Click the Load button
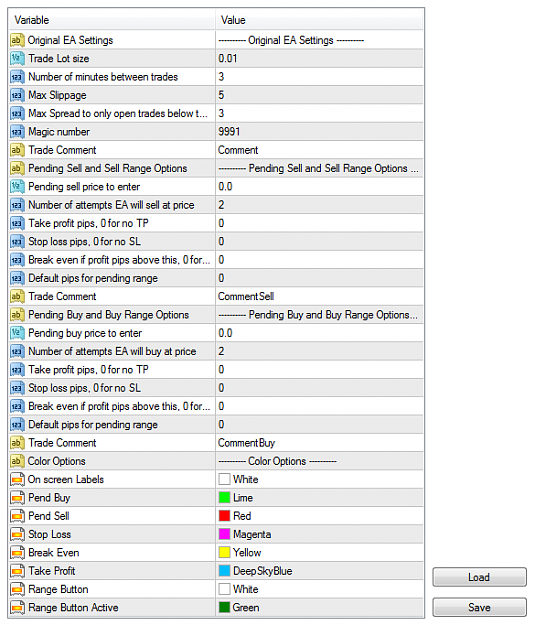This screenshot has width=535, height=625. click(479, 577)
